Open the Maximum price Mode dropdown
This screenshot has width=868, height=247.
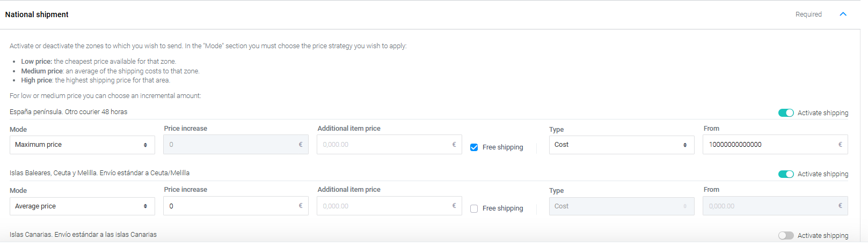82,145
